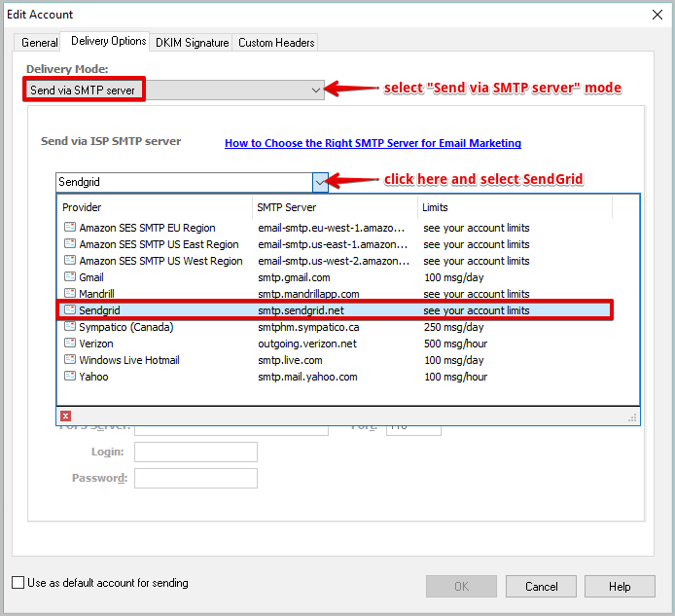The height and width of the screenshot is (616, 675).
Task: Click Gmail's 100 msg/day limit cell
Action: pos(454,277)
